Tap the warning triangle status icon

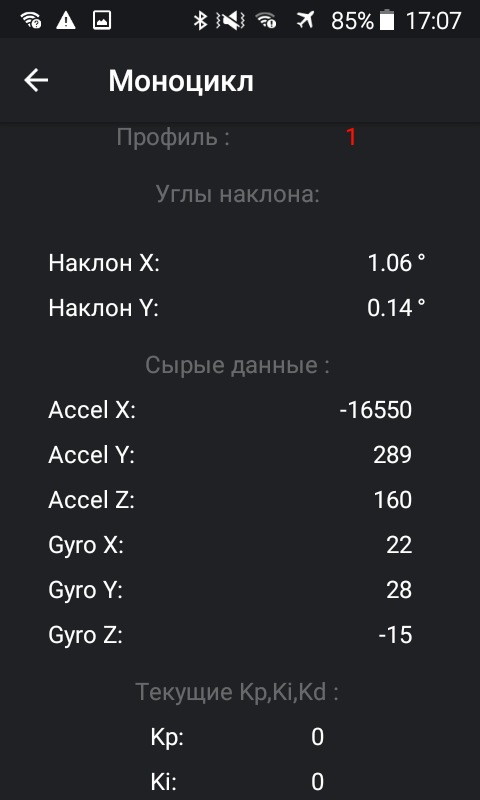(x=66, y=21)
